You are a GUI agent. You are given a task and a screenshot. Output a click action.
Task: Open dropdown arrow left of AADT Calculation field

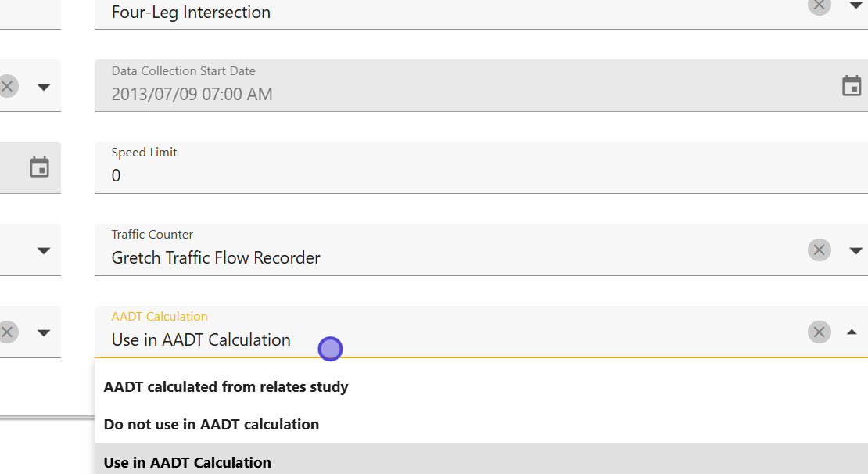pyautogui.click(x=44, y=332)
